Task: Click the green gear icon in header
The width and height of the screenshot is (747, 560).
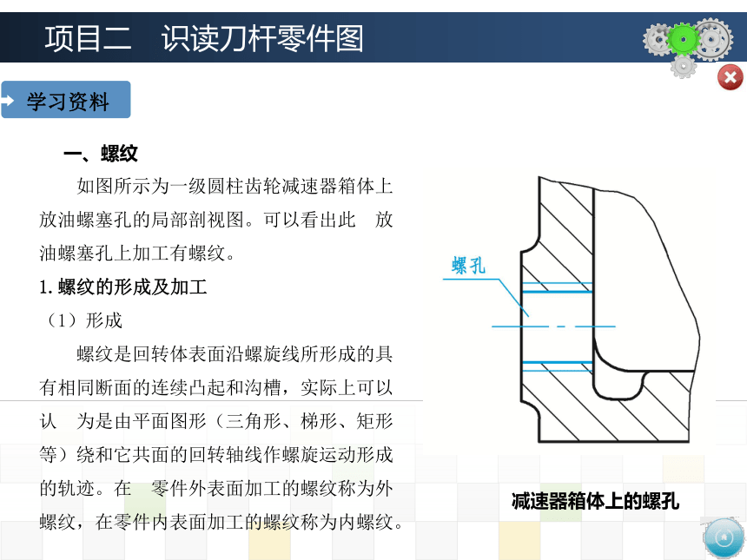Action: point(682,40)
